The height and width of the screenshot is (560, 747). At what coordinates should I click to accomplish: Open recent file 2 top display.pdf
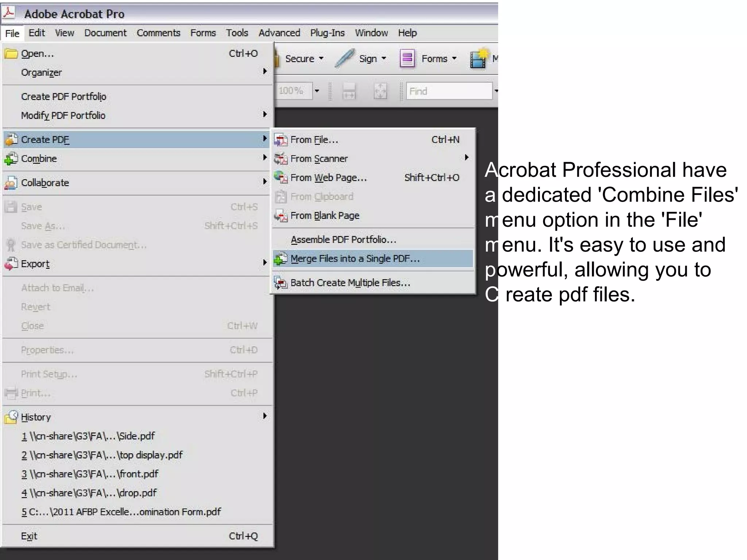point(138,455)
